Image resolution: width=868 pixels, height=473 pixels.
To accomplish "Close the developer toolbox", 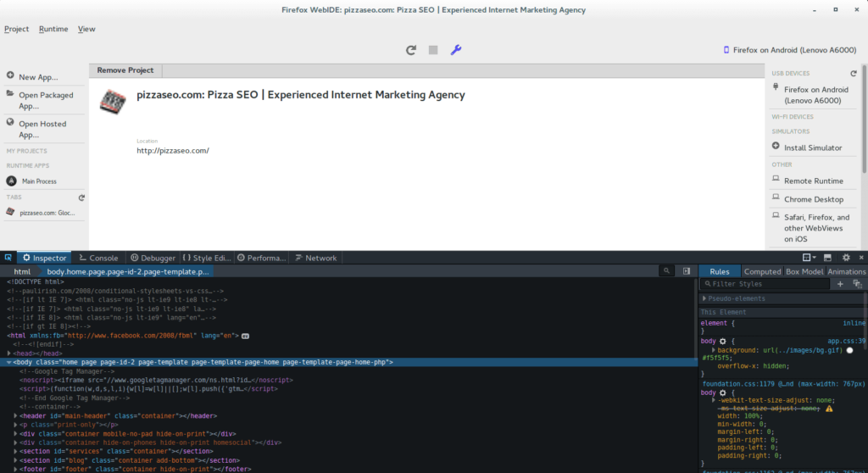I will click(861, 258).
